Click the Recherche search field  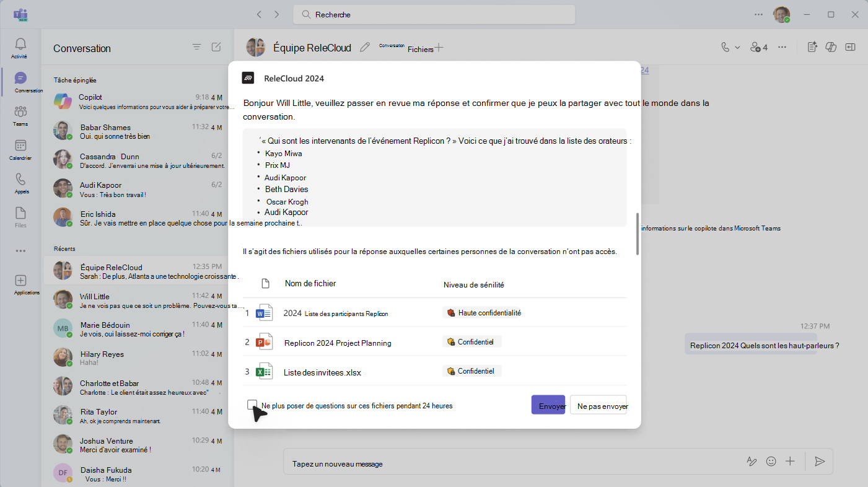tap(434, 14)
